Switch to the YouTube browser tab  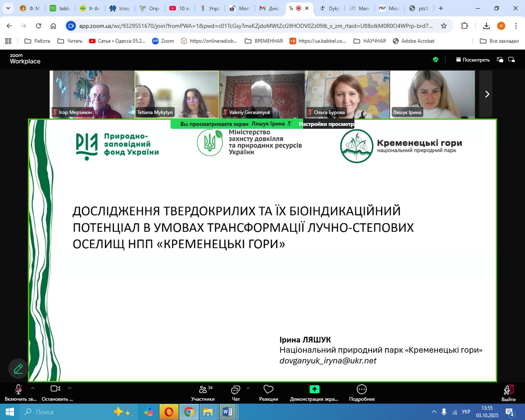pyautogui.click(x=179, y=8)
